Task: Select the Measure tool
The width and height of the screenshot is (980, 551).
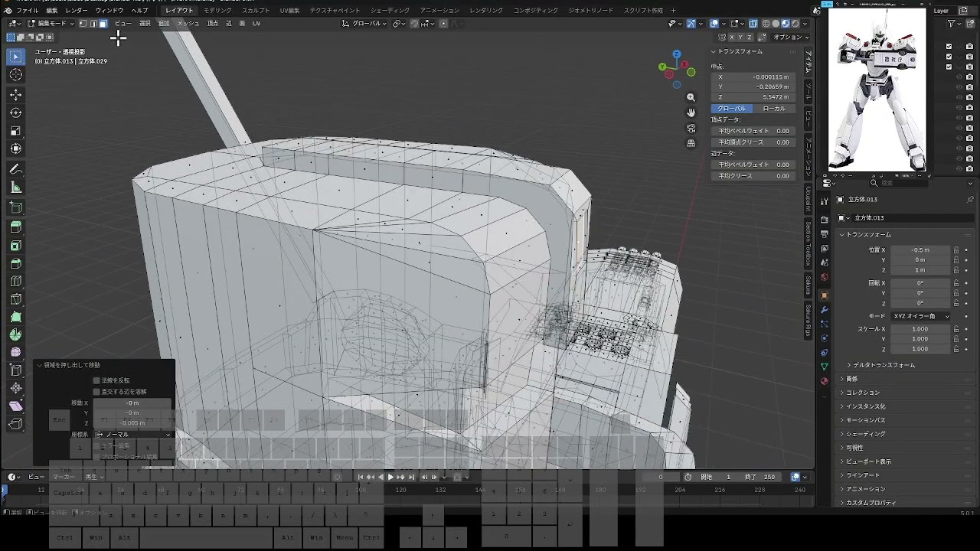Action: 15,187
